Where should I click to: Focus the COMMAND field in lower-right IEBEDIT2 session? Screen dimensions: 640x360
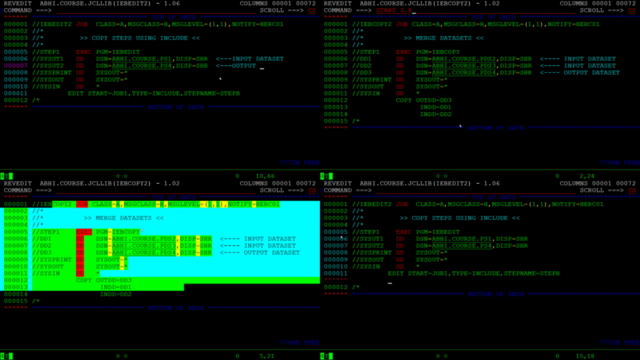[476, 191]
